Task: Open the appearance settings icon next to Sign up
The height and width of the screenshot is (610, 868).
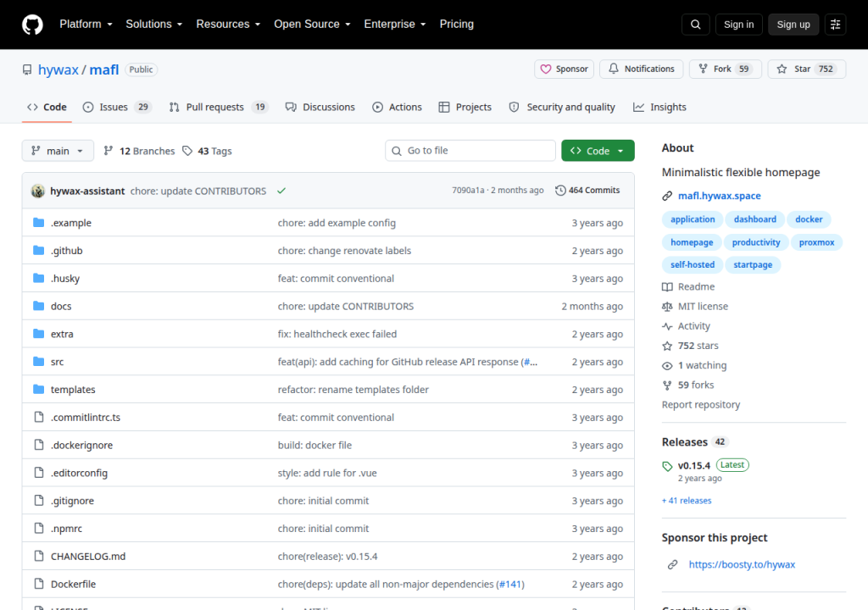Action: point(835,25)
